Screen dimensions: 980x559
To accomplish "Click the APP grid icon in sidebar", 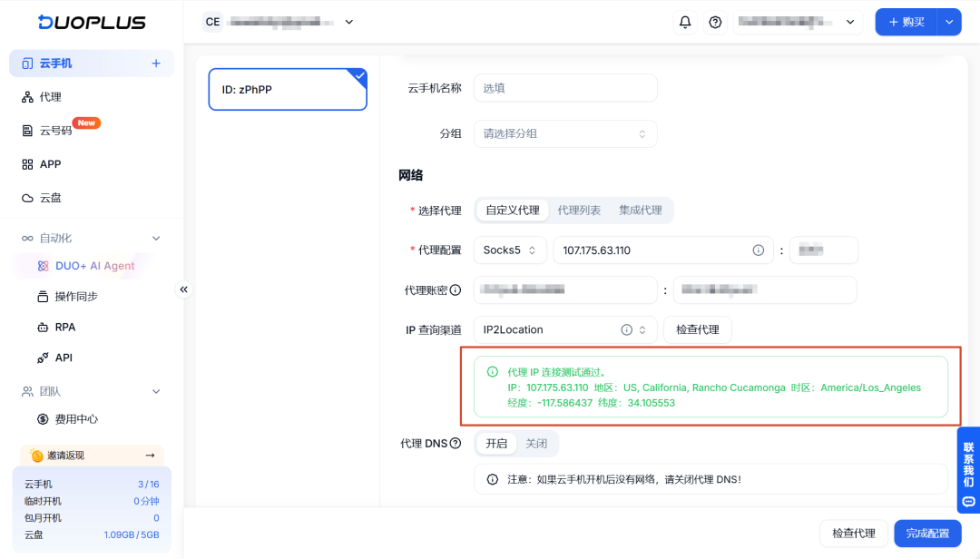I will click(27, 164).
